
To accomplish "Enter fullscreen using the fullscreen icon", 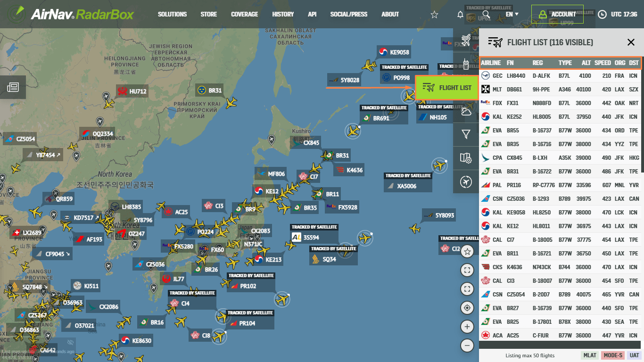I will point(467,270).
